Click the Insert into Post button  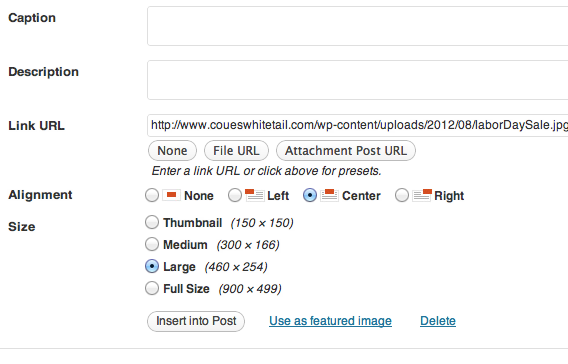[196, 321]
